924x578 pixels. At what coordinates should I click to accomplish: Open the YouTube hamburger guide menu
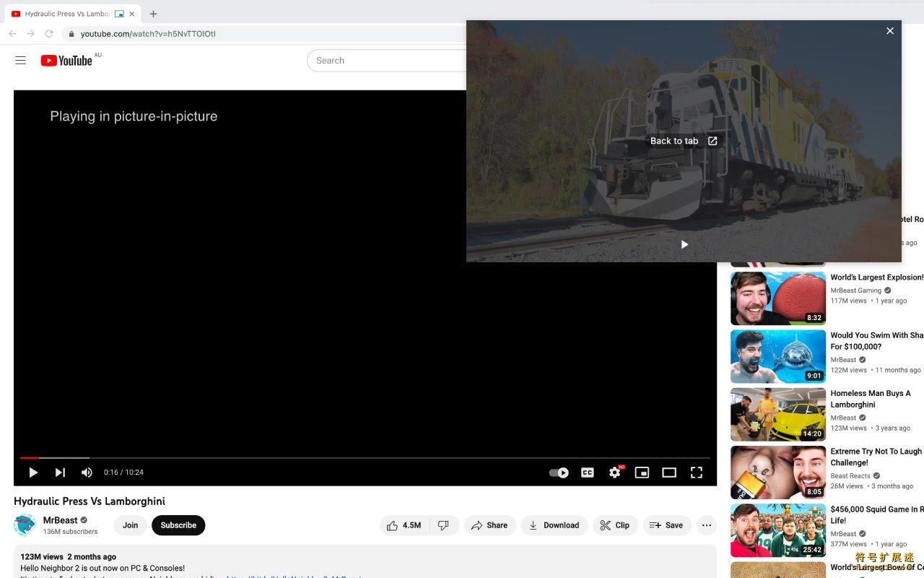click(x=20, y=61)
